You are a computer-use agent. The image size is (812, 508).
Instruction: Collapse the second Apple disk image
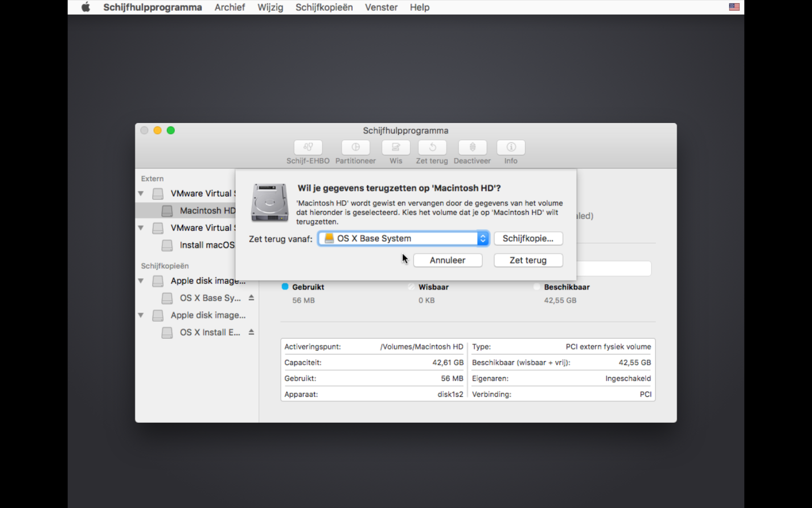141,315
